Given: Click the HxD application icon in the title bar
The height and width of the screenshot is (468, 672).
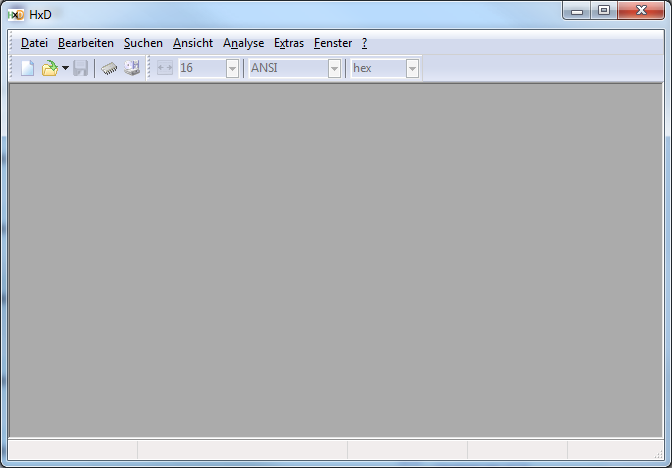Looking at the screenshot, I should click(x=16, y=14).
